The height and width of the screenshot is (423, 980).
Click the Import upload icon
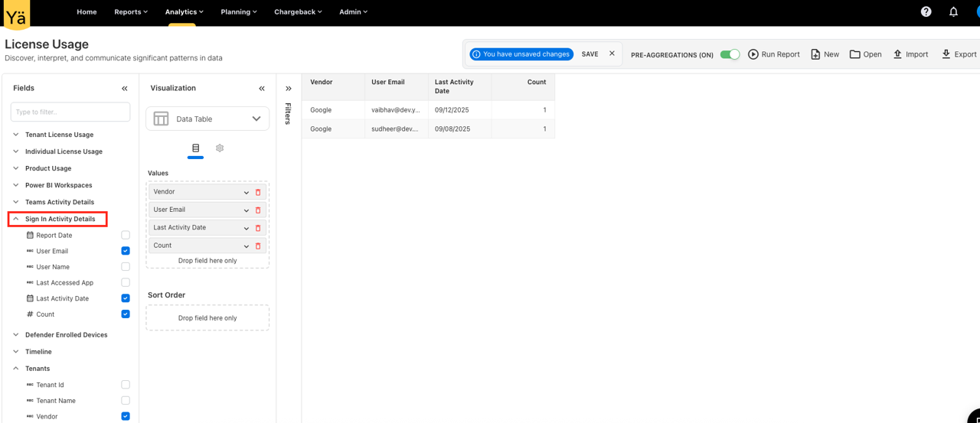pos(897,54)
